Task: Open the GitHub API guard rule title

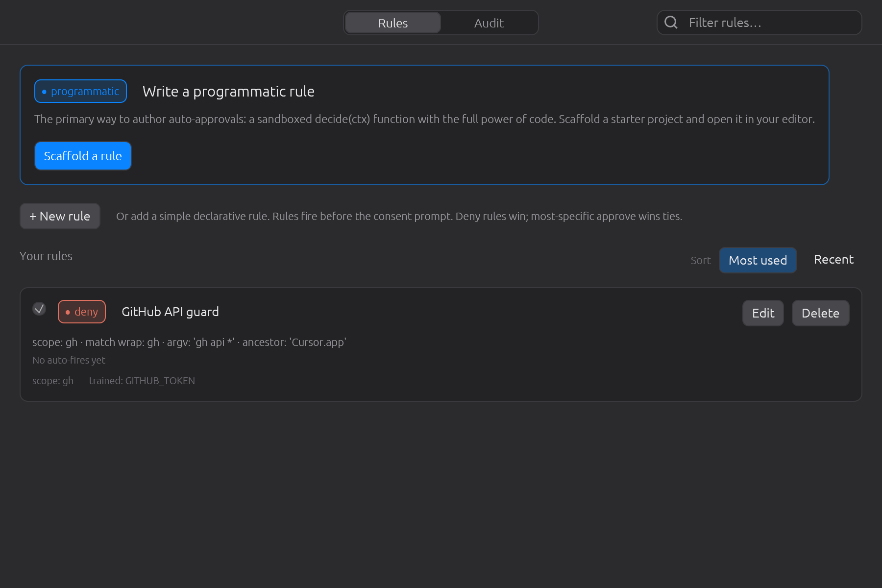Action: [x=170, y=312]
